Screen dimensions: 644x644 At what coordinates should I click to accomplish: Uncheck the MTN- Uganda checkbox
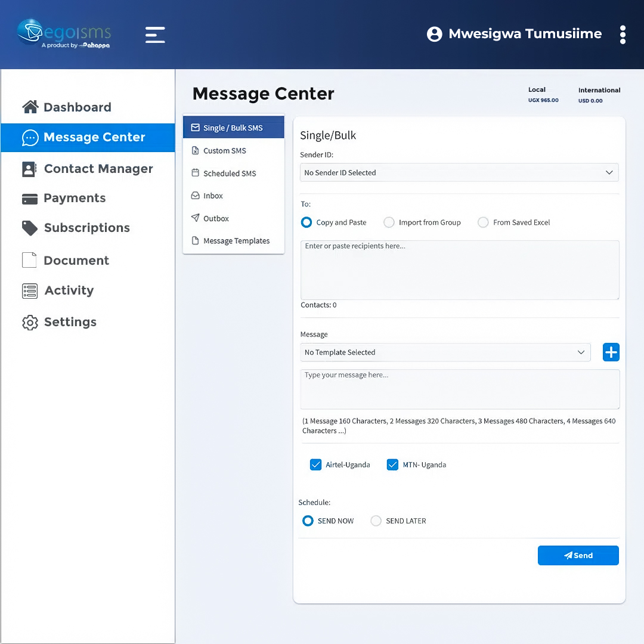click(x=392, y=465)
